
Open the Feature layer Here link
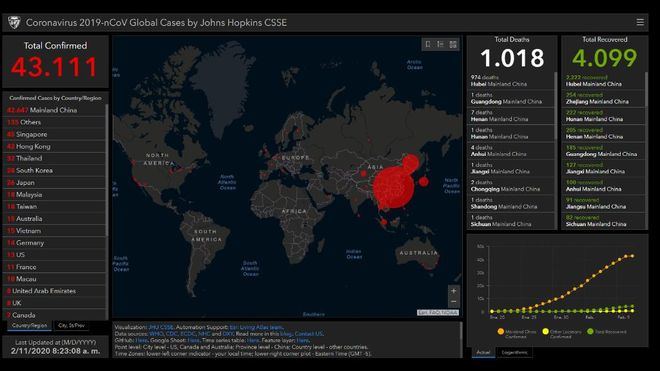click(x=303, y=340)
